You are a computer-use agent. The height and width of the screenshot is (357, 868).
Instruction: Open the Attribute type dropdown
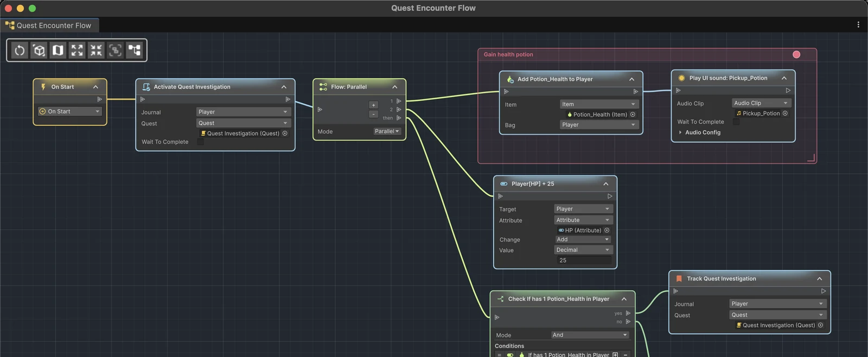583,220
